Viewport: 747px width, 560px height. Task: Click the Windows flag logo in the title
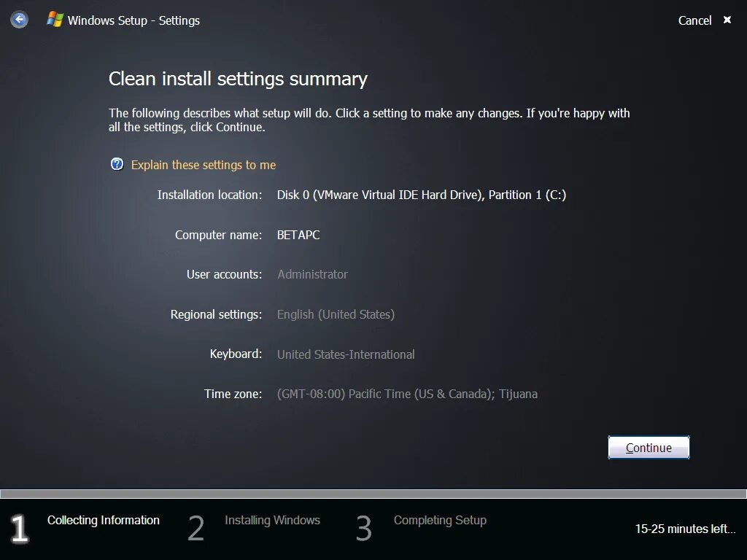[x=55, y=20]
